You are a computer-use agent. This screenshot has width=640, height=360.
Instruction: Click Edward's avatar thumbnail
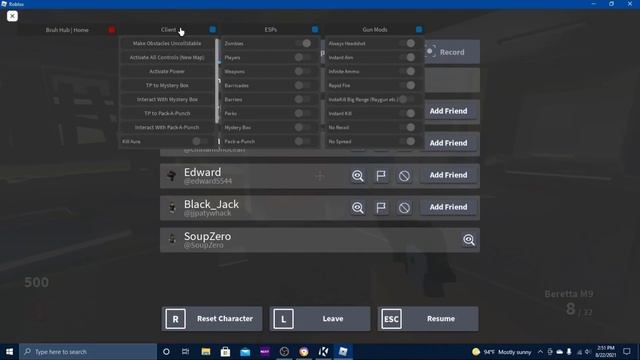point(172,176)
